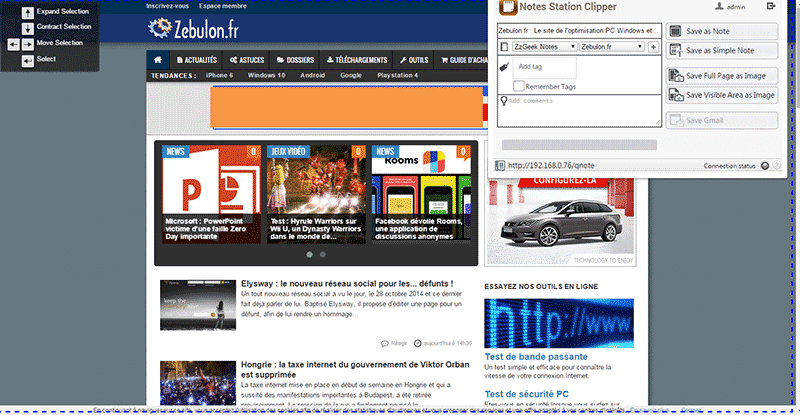The image size is (800, 415).
Task: Click the clock icon beside aujourd'hui
Action: tap(417, 344)
